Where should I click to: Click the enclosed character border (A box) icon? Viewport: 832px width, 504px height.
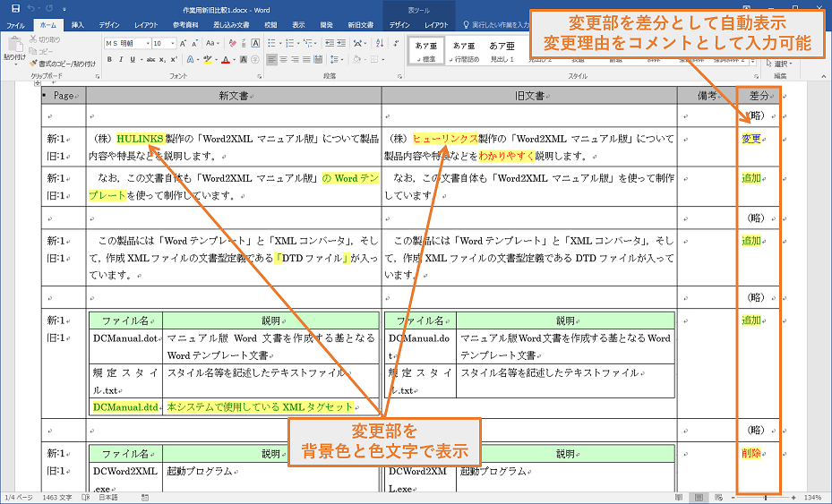pos(255,43)
